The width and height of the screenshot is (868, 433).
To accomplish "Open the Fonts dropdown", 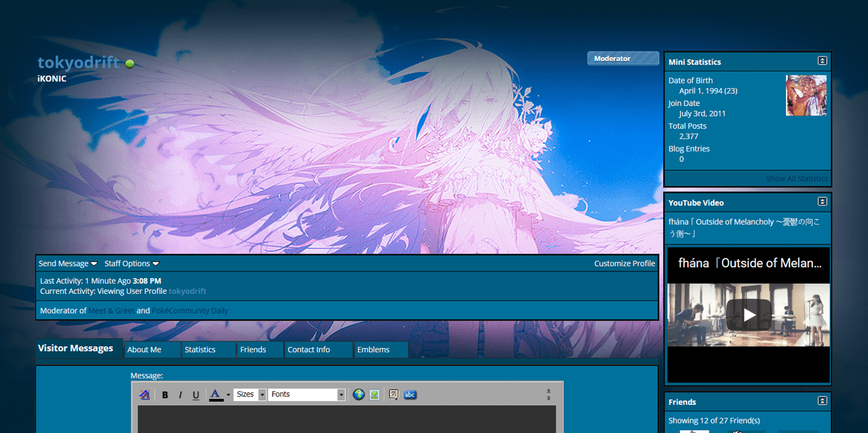I will click(307, 394).
